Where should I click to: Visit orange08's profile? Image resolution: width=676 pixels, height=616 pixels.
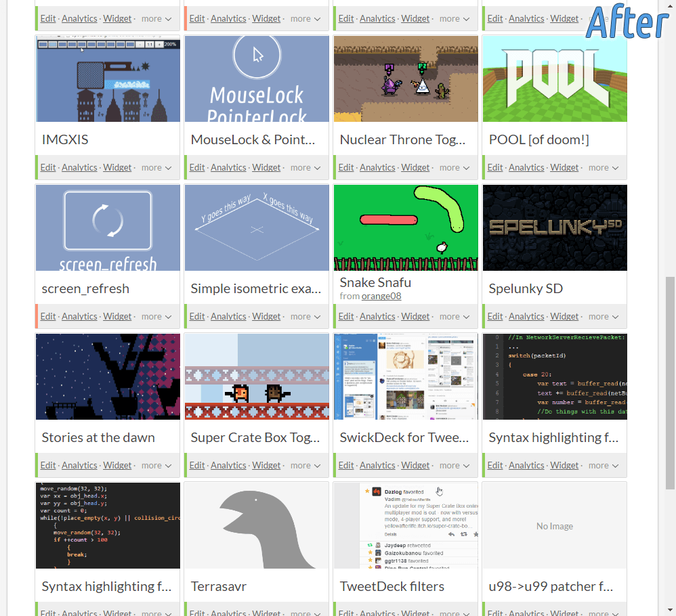(x=383, y=296)
